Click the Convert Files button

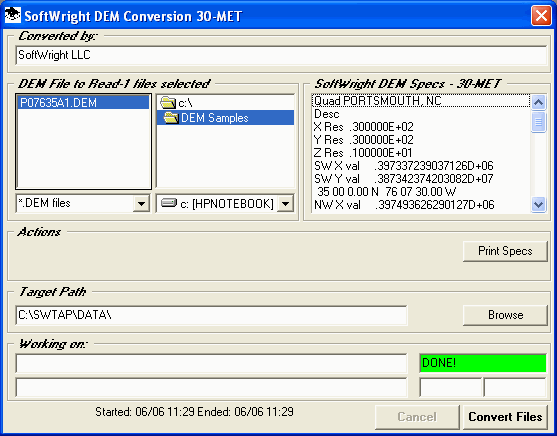click(x=505, y=417)
